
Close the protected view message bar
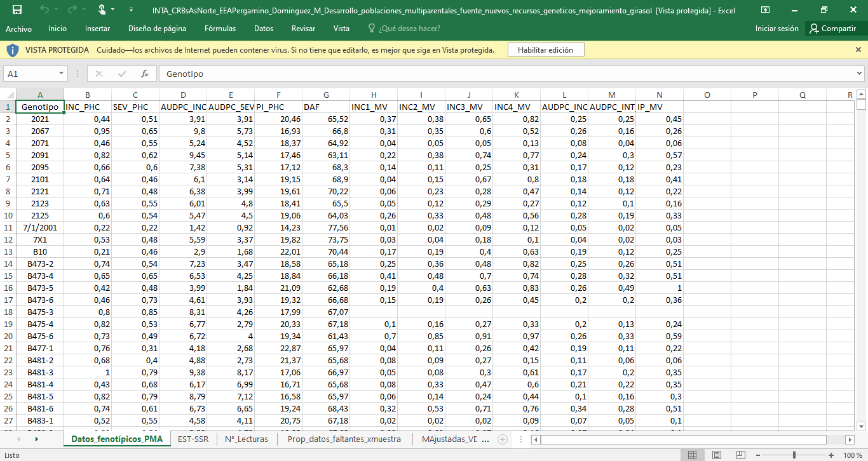858,50
